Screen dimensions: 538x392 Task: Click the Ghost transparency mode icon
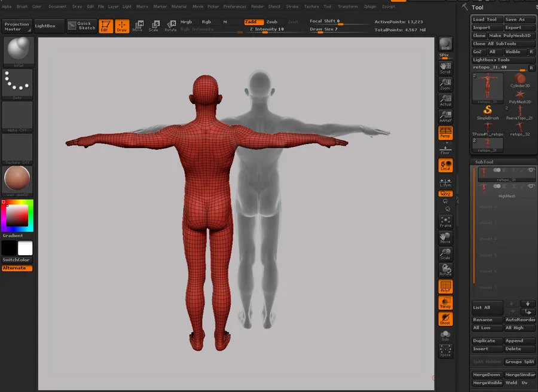[445, 319]
